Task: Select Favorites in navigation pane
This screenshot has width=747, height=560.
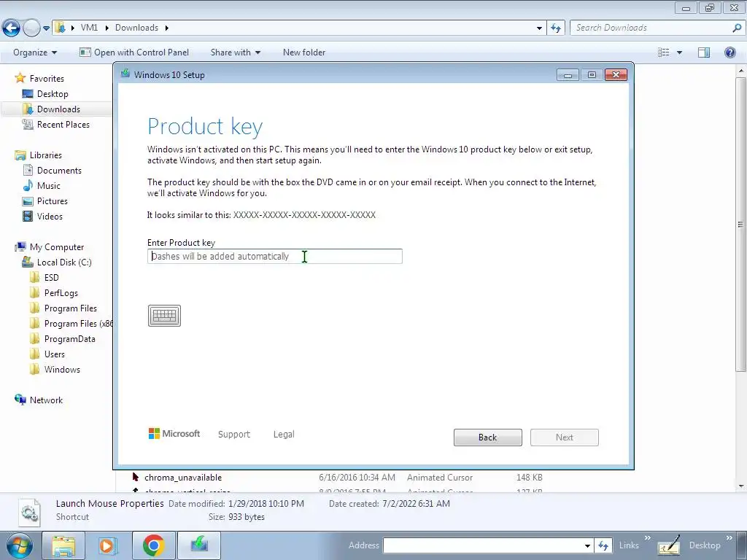Action: (x=47, y=79)
